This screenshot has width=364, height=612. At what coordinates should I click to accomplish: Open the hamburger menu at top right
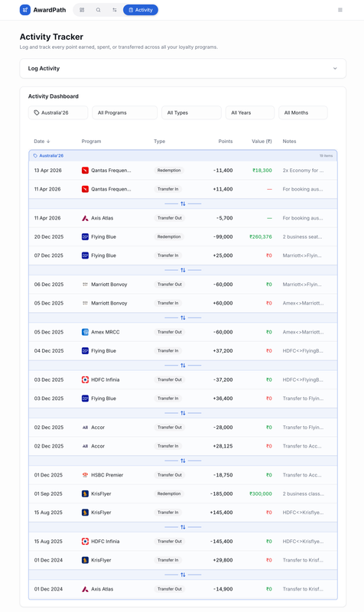point(340,10)
